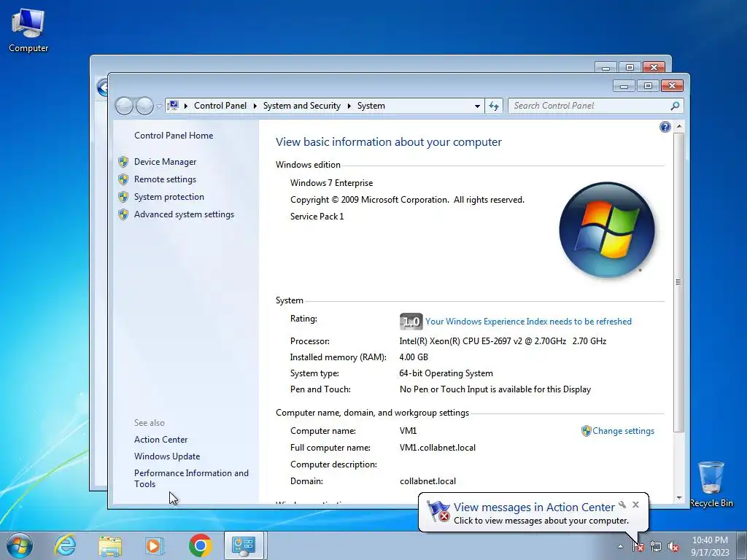Click shield icon beside System protection
This screenshot has height=560, width=747.
click(123, 197)
